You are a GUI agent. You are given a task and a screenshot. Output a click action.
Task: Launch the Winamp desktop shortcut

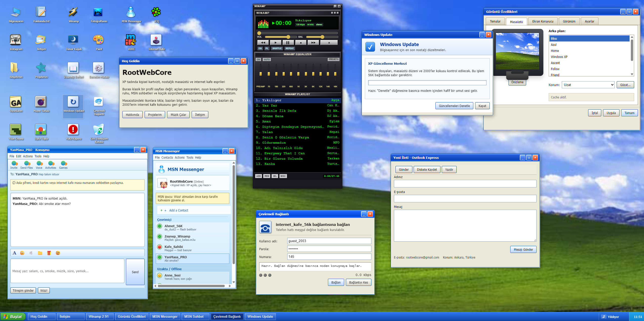[74, 15]
